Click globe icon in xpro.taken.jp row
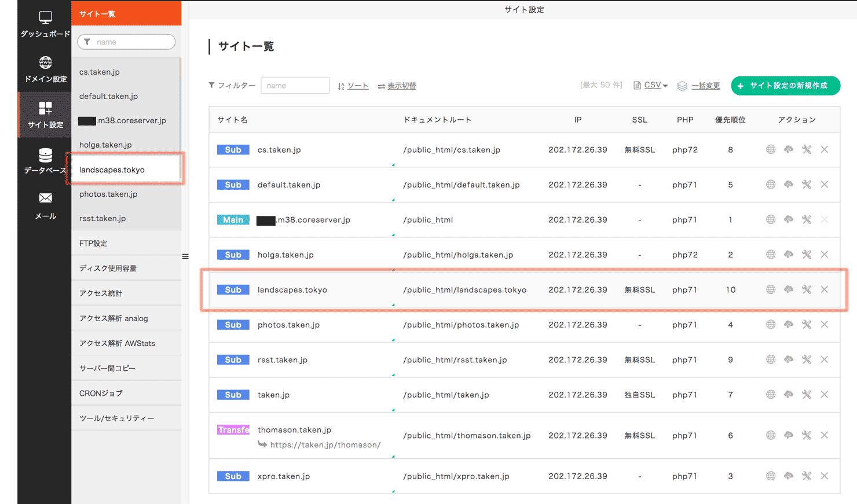 (771, 476)
